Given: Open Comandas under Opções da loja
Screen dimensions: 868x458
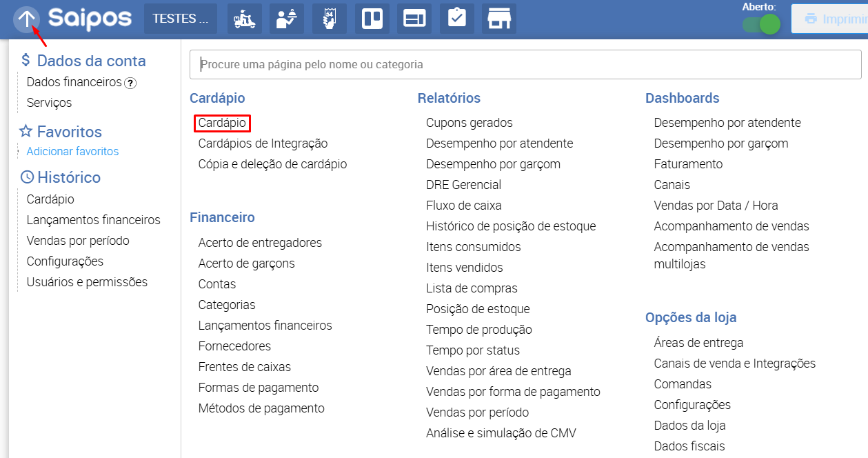Looking at the screenshot, I should point(683,384).
